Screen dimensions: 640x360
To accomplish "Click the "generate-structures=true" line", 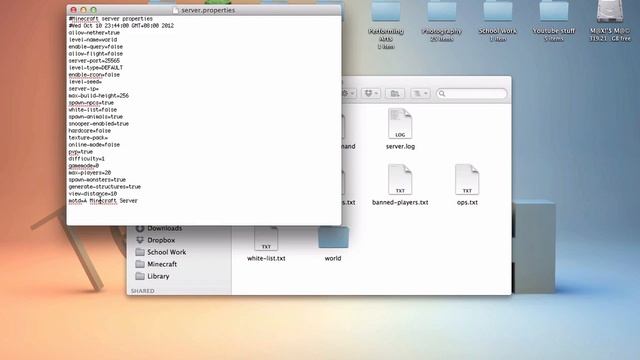I will 104,187.
